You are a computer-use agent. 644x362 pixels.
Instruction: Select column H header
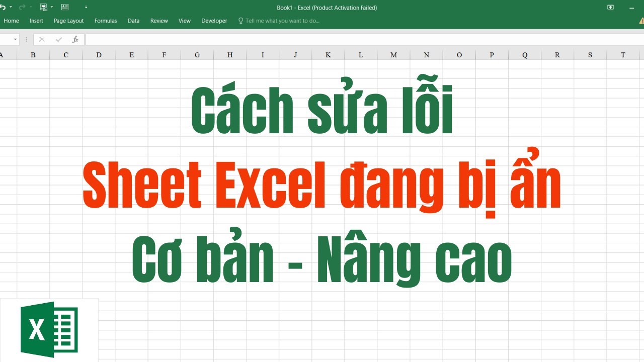(230, 55)
